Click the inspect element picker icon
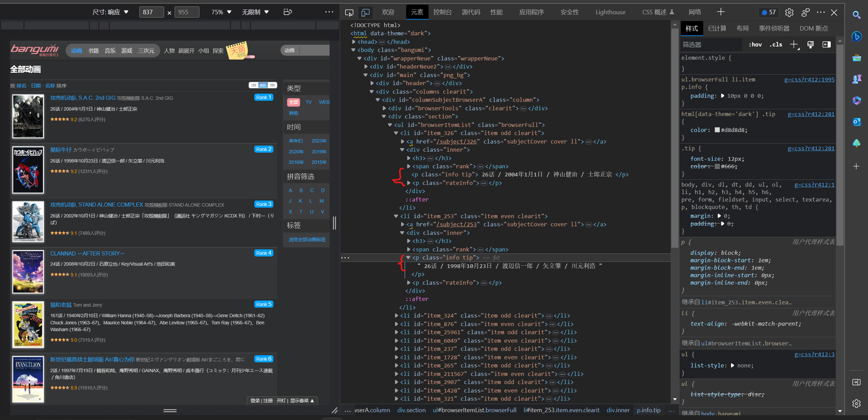 [349, 13]
